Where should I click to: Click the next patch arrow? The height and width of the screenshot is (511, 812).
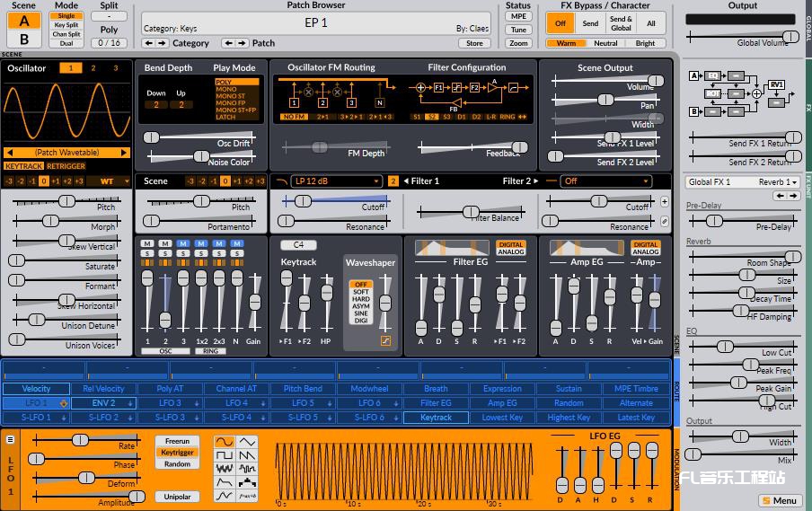click(243, 43)
